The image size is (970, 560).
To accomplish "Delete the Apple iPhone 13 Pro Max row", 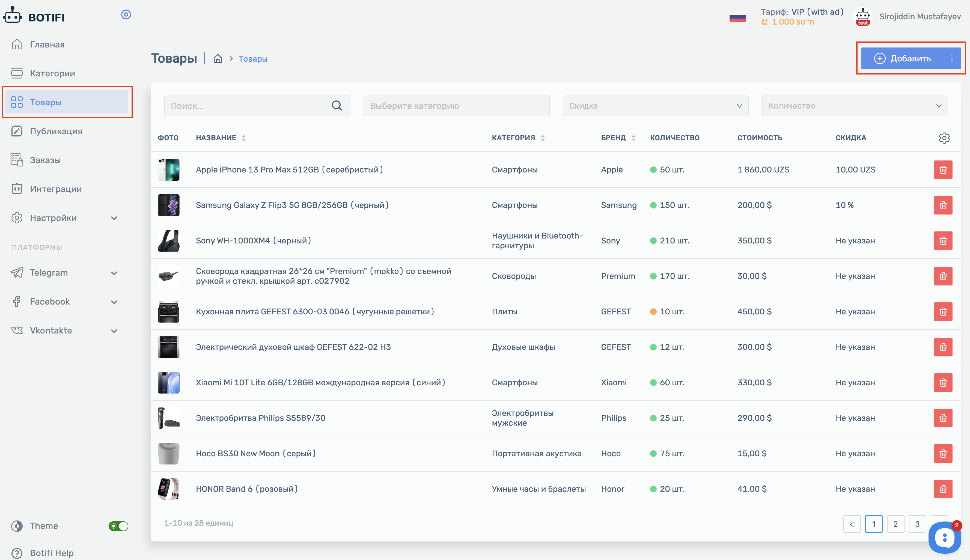I will coord(943,170).
